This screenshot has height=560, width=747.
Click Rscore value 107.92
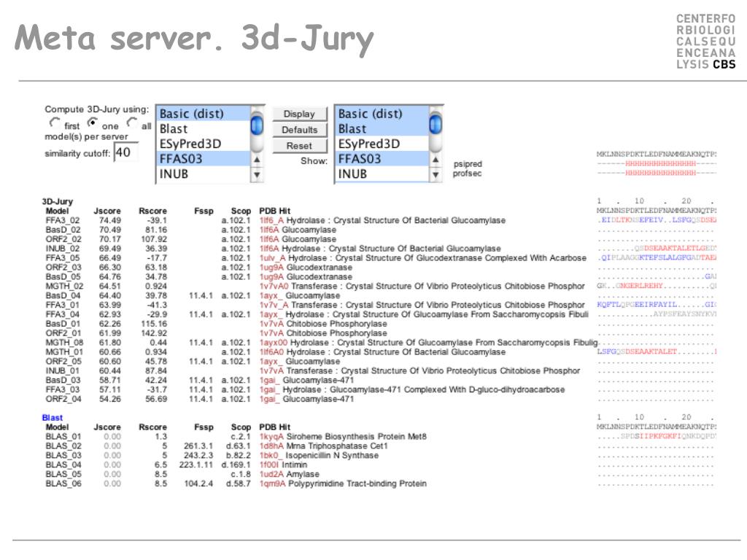(155, 239)
